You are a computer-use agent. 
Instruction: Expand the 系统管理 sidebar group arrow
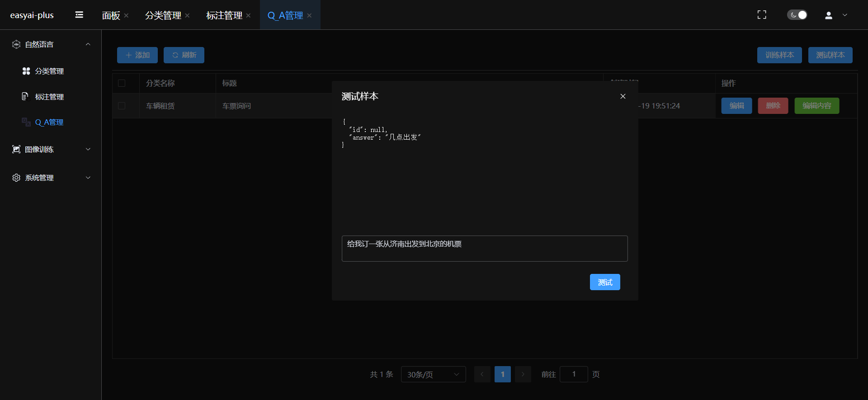click(x=88, y=178)
